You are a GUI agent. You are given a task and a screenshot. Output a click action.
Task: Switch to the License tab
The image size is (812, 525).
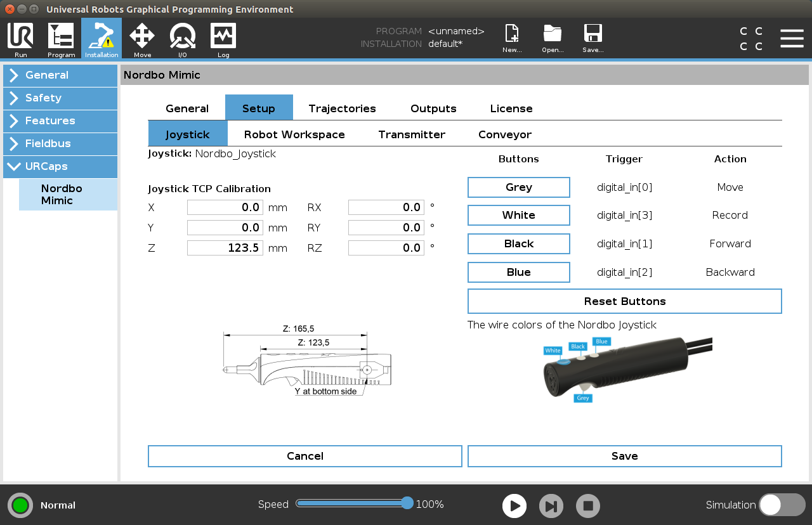tap(511, 108)
